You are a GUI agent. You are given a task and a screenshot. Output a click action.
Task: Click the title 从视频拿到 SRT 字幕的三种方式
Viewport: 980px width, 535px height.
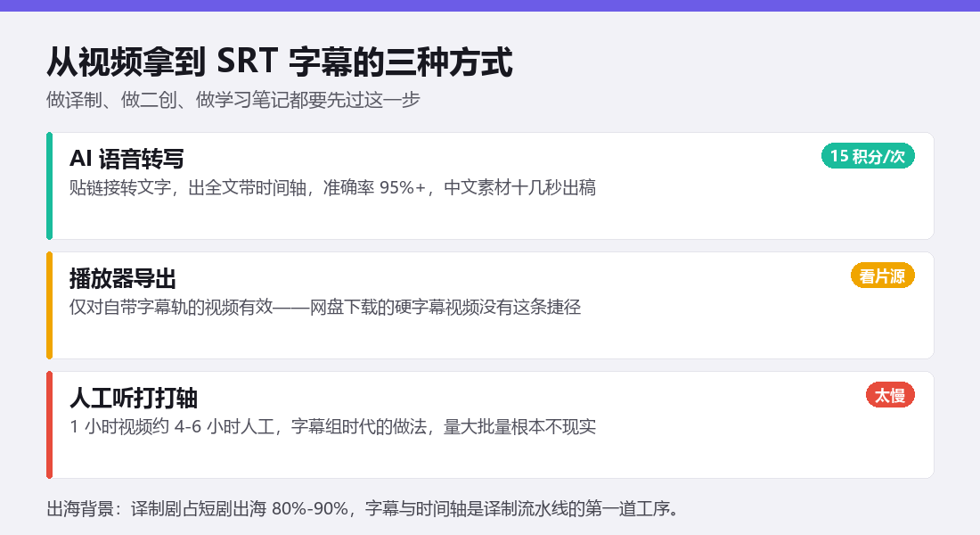coord(280,62)
